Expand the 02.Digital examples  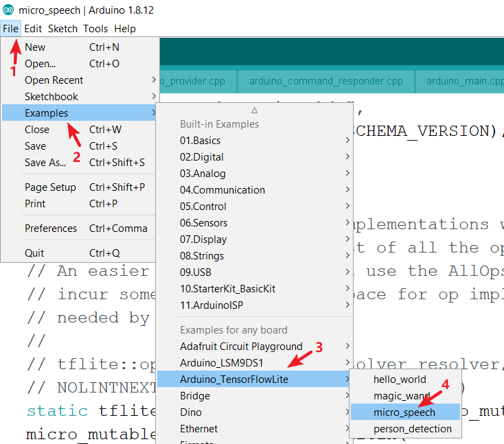coord(255,156)
